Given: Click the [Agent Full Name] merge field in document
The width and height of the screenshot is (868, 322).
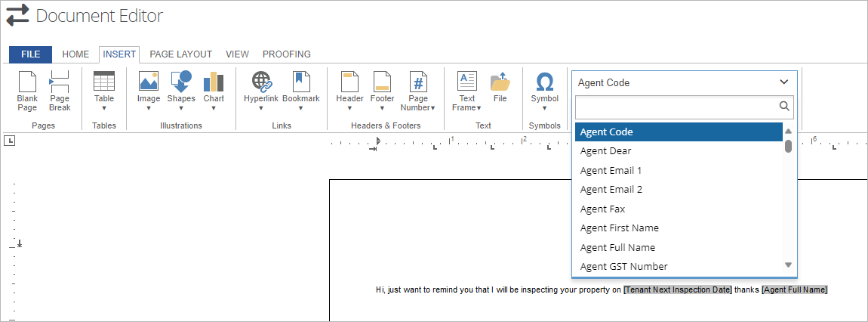Looking at the screenshot, I should [794, 289].
